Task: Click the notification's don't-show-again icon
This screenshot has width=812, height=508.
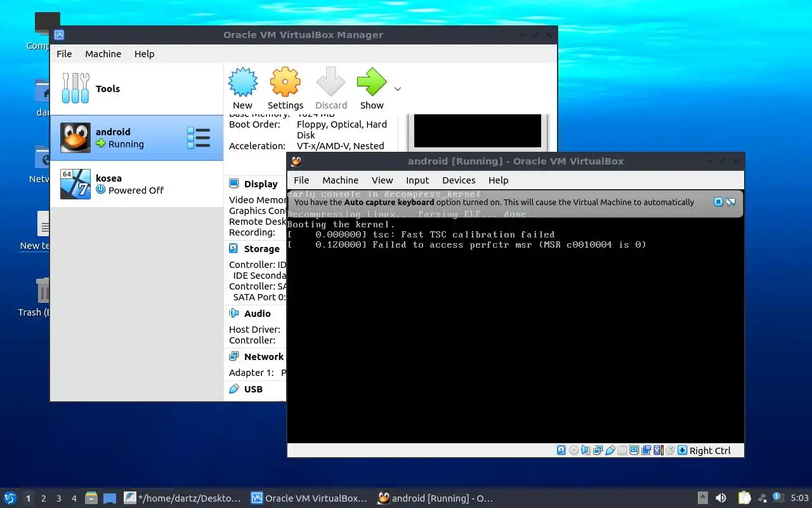Action: tap(731, 202)
